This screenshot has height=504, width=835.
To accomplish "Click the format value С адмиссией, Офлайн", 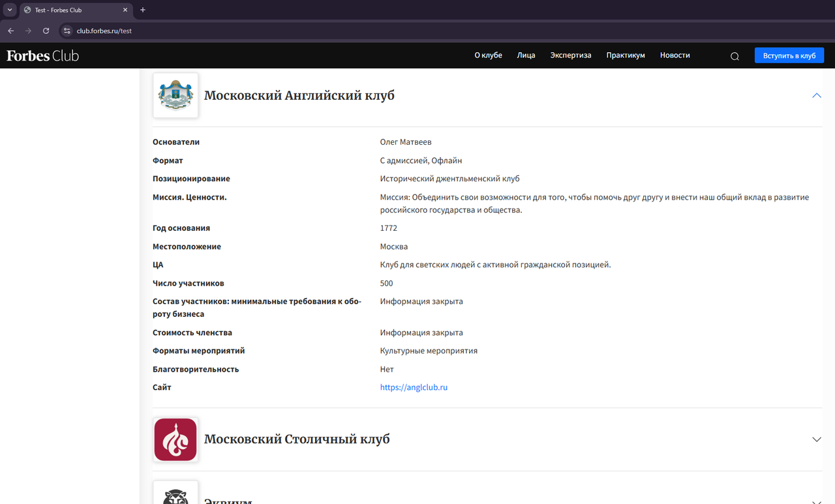I will pos(421,160).
